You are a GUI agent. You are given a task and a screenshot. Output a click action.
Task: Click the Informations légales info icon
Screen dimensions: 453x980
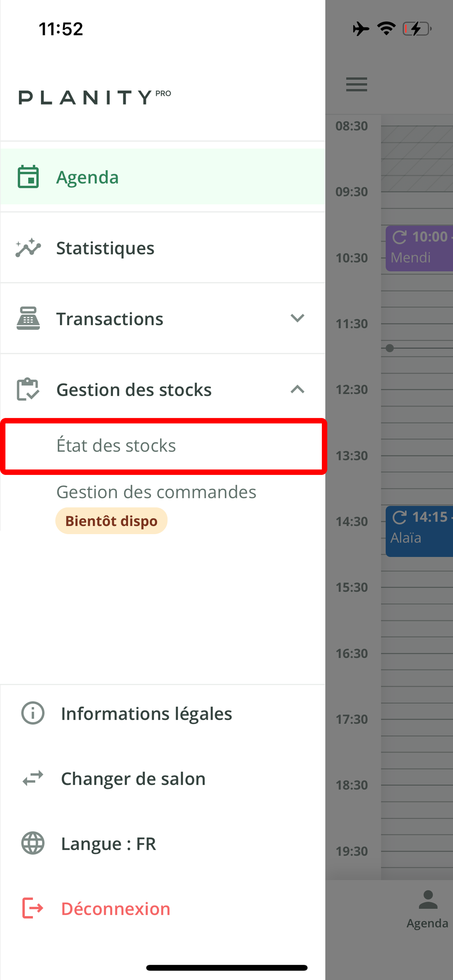pyautogui.click(x=33, y=713)
